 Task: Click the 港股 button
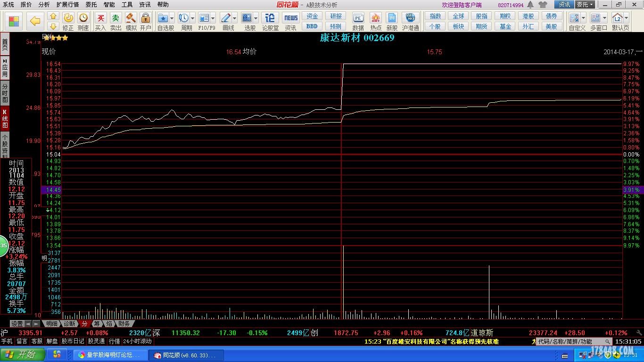click(x=528, y=16)
